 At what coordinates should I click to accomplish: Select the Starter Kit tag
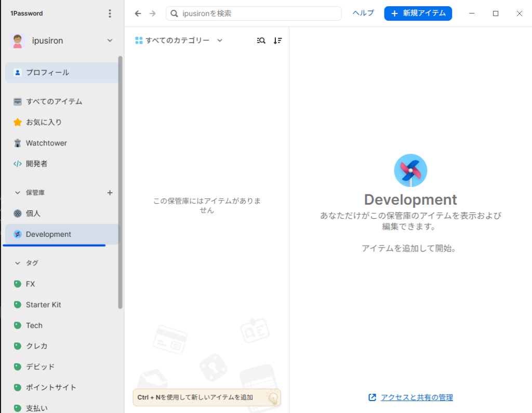[x=43, y=304]
